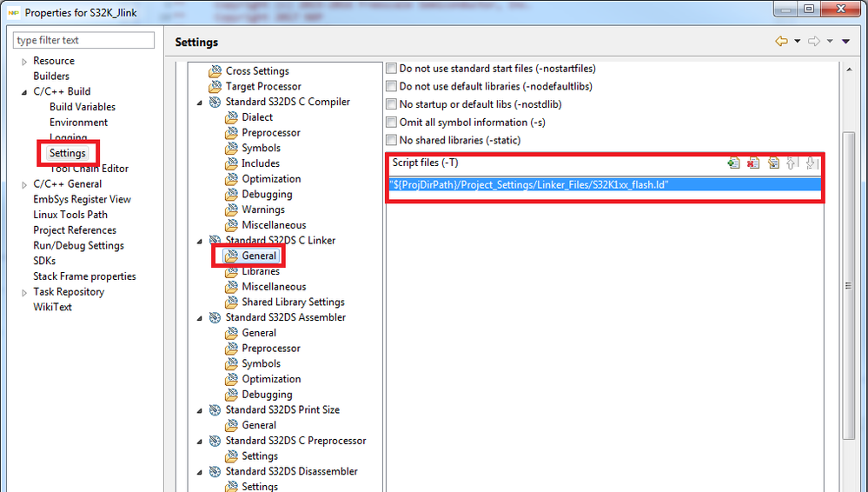The image size is (868, 492).
Task: Select Optimization under C Compiler
Action: tap(271, 179)
